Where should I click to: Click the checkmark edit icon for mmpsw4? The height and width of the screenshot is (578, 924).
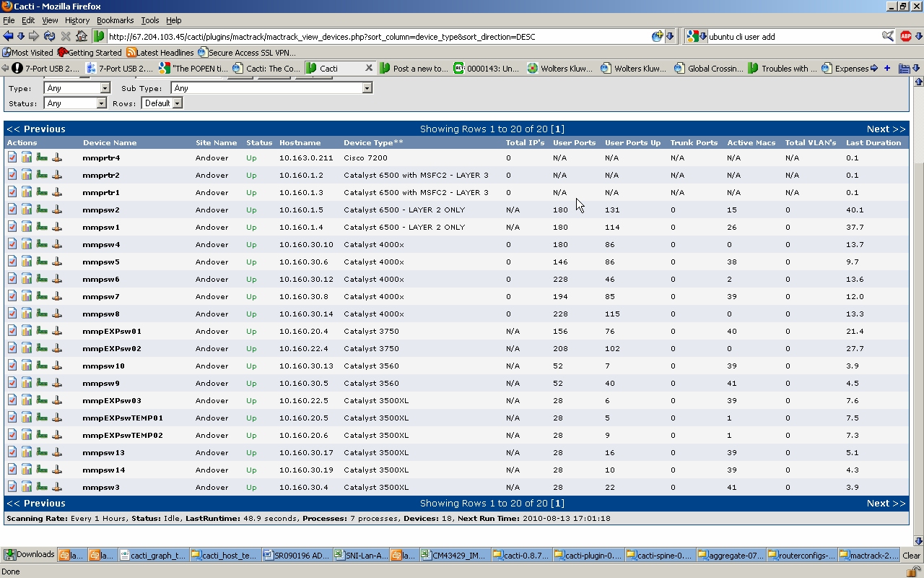coord(12,244)
